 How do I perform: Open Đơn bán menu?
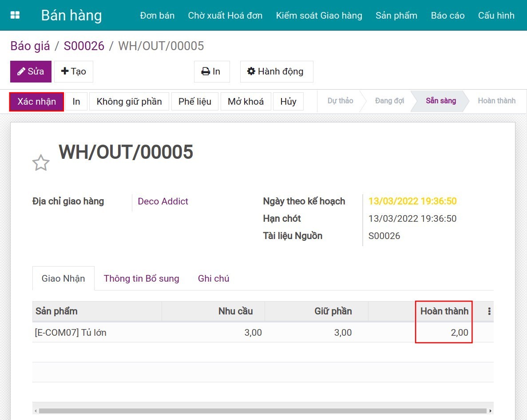pos(157,16)
